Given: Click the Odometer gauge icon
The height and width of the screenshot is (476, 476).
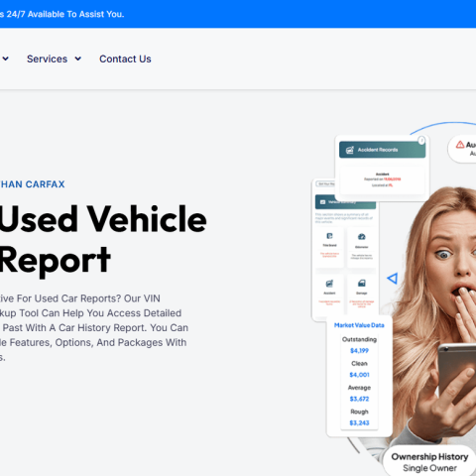Looking at the screenshot, I should tap(362, 237).
